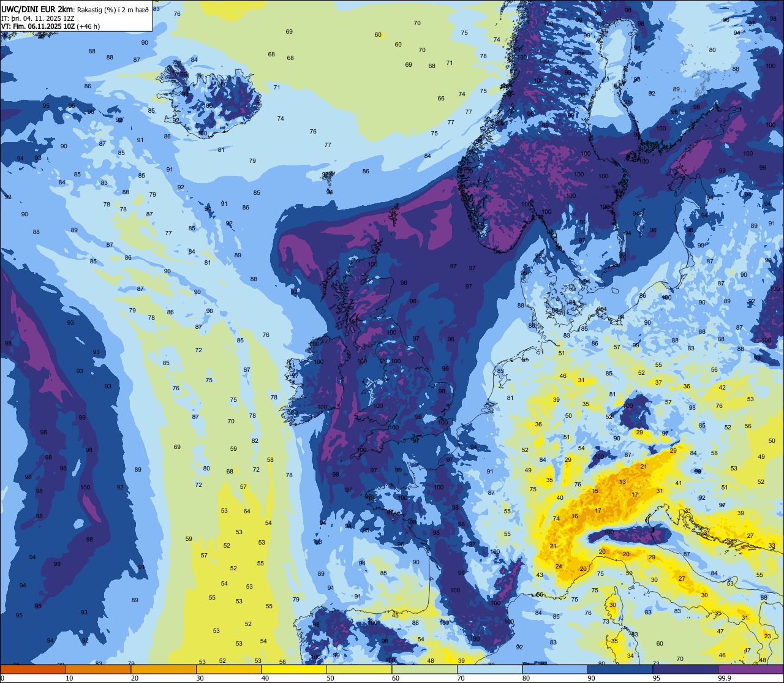Click the humidity value '45' near Spain
The height and width of the screenshot is (683, 784).
(395, 615)
